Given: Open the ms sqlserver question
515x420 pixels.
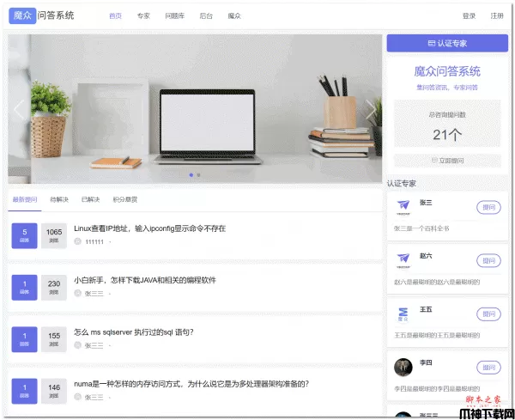Looking at the screenshot, I should click(x=133, y=332).
